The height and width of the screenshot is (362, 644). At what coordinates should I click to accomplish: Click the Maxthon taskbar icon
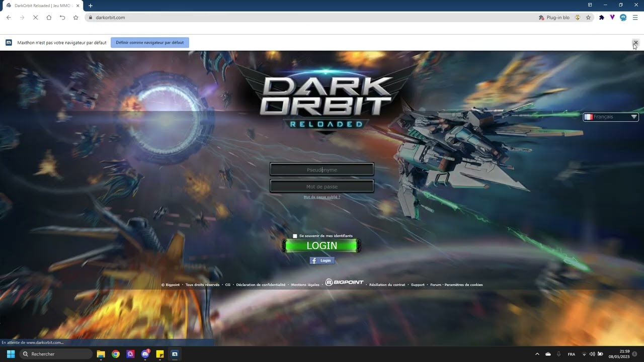tap(175, 354)
